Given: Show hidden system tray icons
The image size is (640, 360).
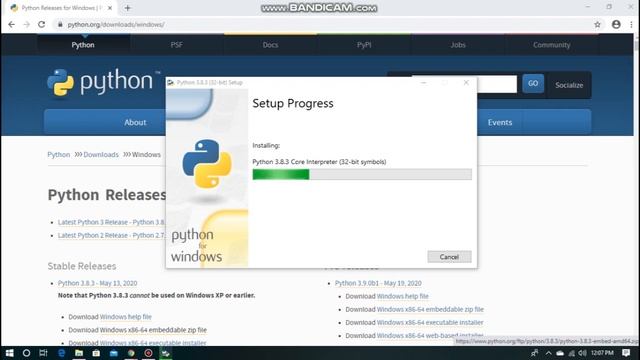Looking at the screenshot, I should 549,353.
